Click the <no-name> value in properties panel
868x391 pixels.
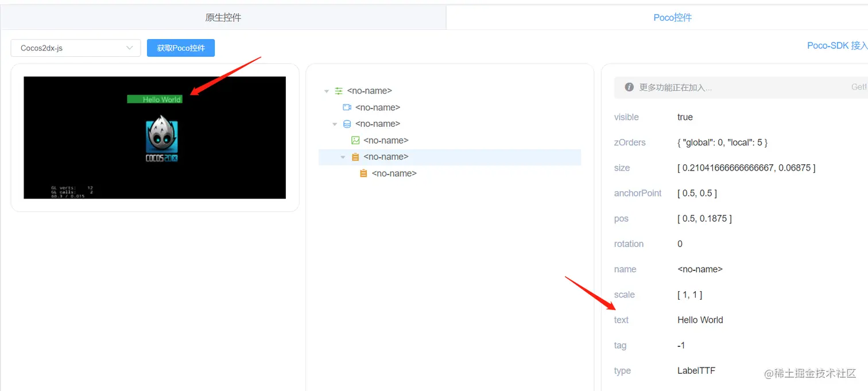[700, 269]
